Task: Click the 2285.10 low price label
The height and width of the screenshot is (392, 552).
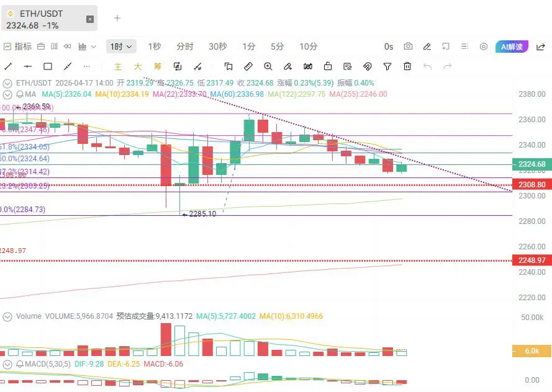Action: click(202, 214)
